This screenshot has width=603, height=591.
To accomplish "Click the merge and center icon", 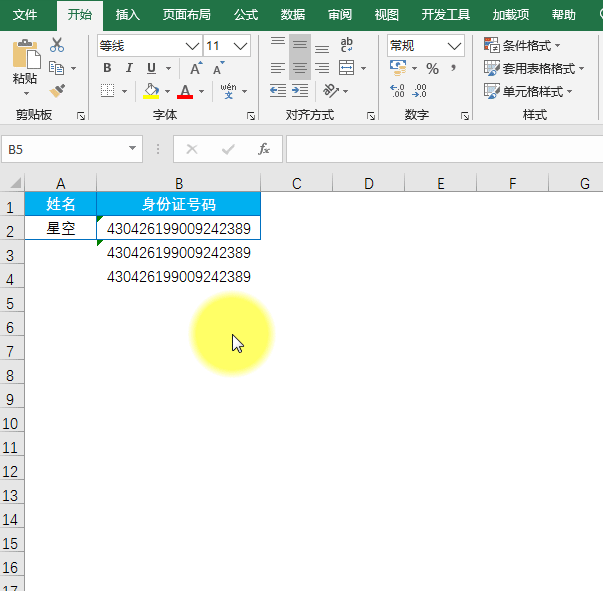I will [346, 68].
